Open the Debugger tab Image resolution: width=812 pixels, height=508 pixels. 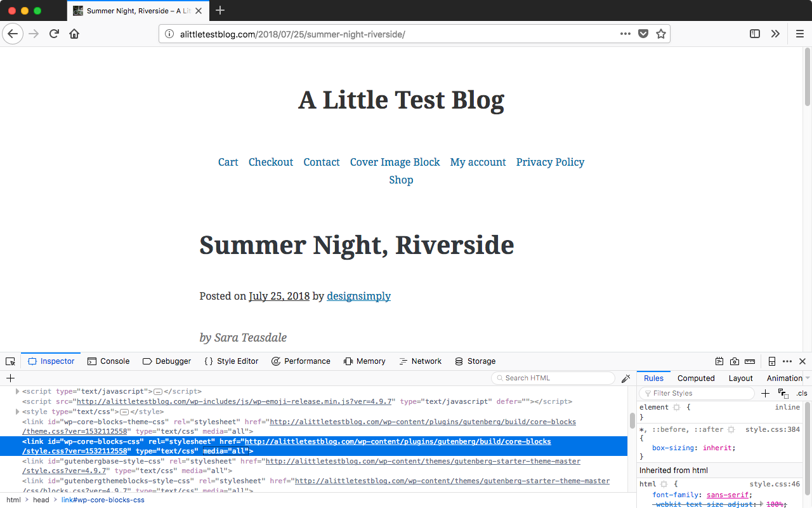point(167,361)
